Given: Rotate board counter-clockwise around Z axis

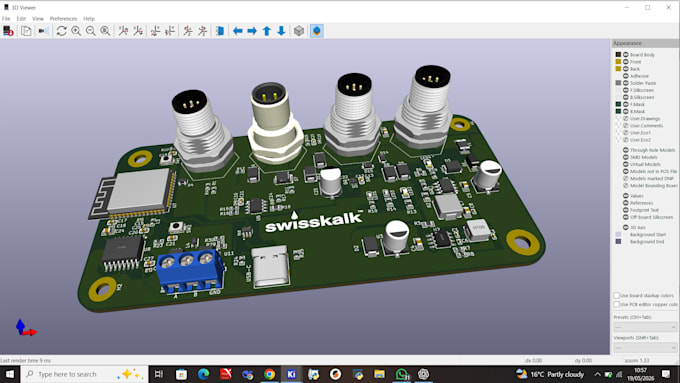Looking at the screenshot, I should click(x=203, y=31).
